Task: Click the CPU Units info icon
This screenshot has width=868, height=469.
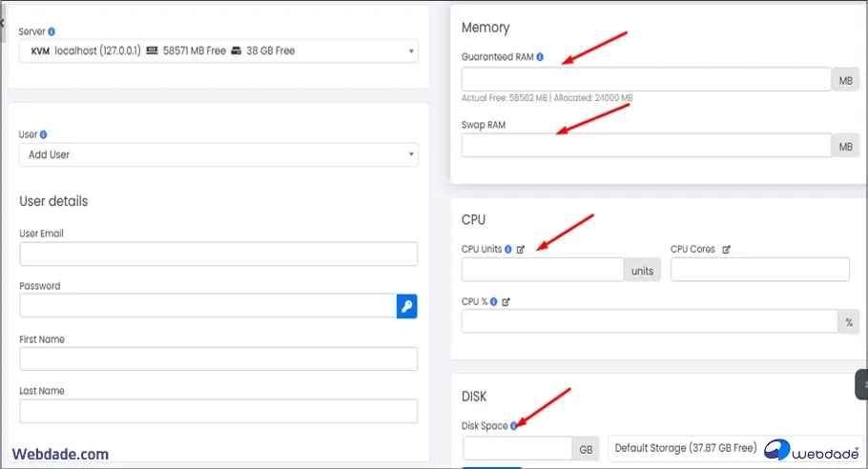Action: click(508, 249)
